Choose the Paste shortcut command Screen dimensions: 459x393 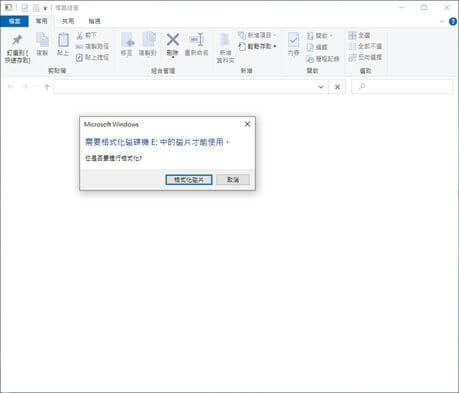(92, 57)
